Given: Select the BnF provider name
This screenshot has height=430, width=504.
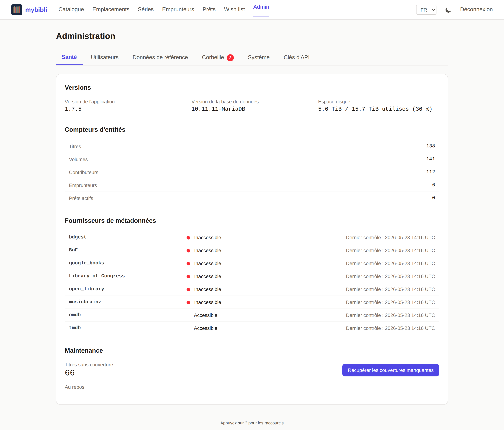Looking at the screenshot, I should pos(73,250).
